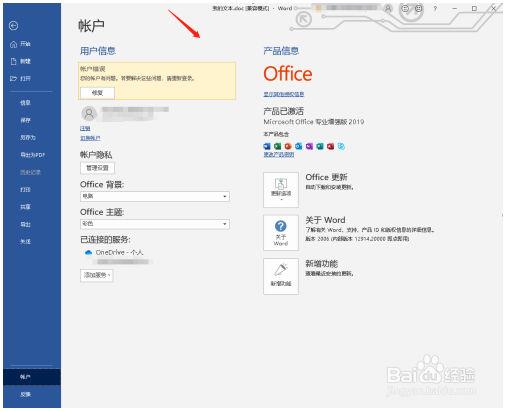506x411 pixels.
Task: Select 打开 in the backstage sidebar
Action: tap(21, 79)
